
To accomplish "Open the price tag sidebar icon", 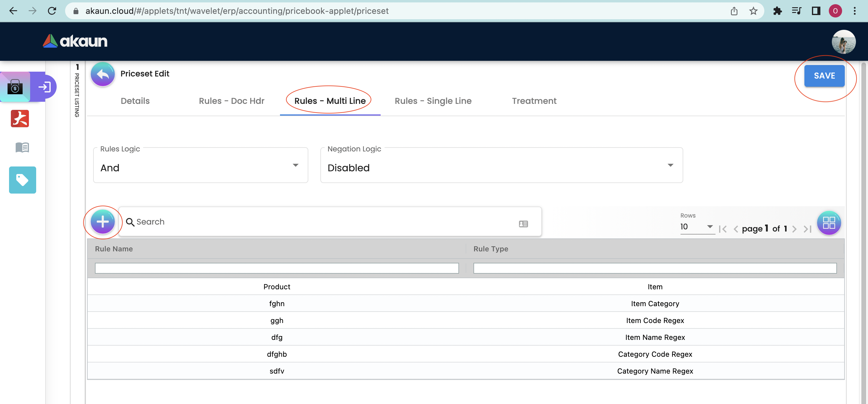I will click(x=22, y=180).
